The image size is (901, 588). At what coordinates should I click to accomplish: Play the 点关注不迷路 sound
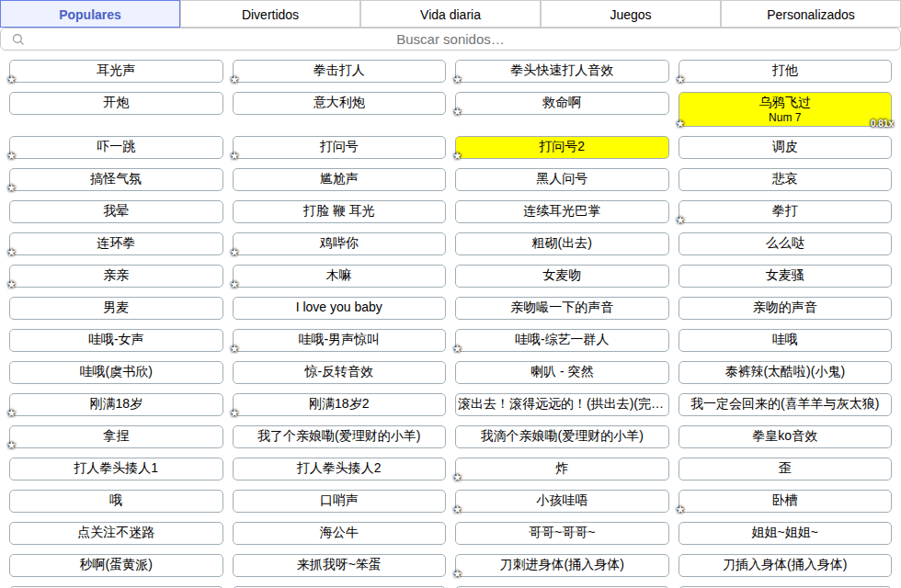click(116, 533)
